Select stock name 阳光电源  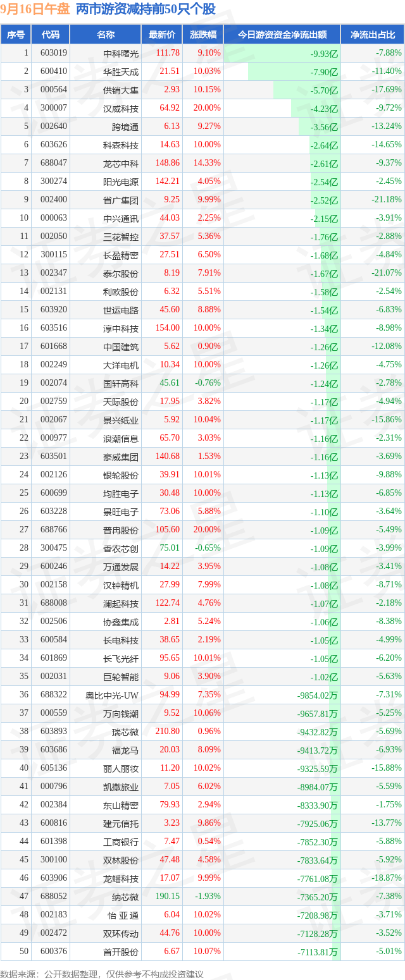pos(120,181)
